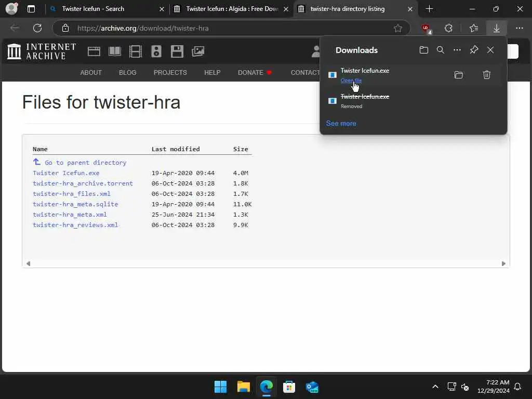Viewport: 532px width, 399px height.
Task: Click the muted volume tray icon
Action: coord(465,387)
